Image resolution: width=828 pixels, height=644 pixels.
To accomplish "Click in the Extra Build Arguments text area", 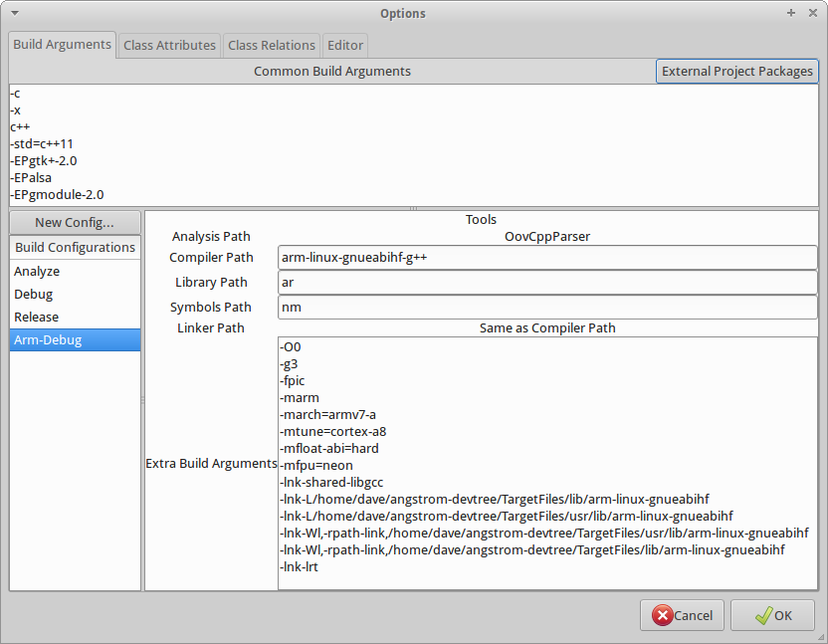I will click(x=547, y=463).
